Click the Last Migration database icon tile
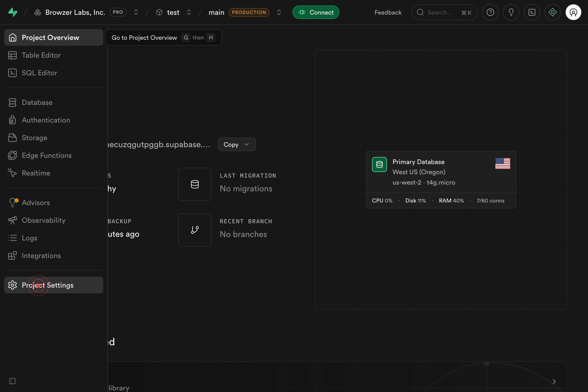 click(195, 184)
